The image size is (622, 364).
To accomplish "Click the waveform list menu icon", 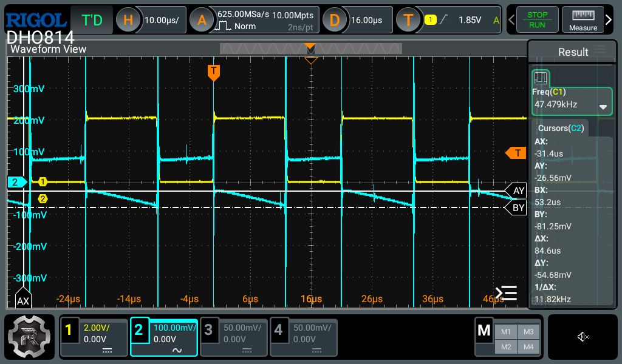I will tap(506, 294).
